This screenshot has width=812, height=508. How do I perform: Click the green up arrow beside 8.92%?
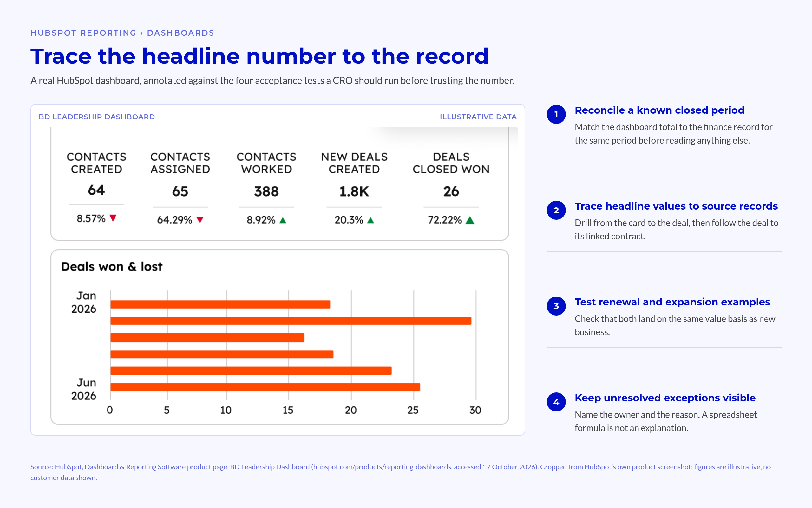point(283,220)
